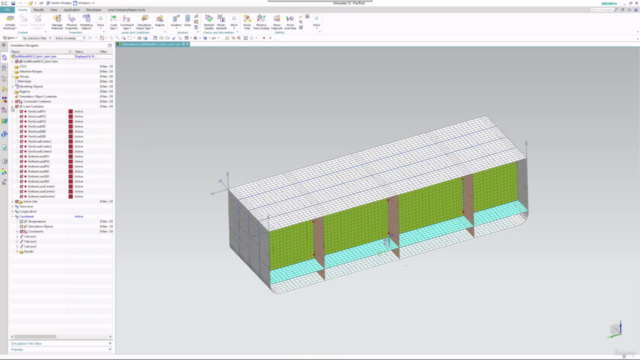Open the yourCompanyName tools tab
The image size is (640, 360).
pyautogui.click(x=126, y=10)
